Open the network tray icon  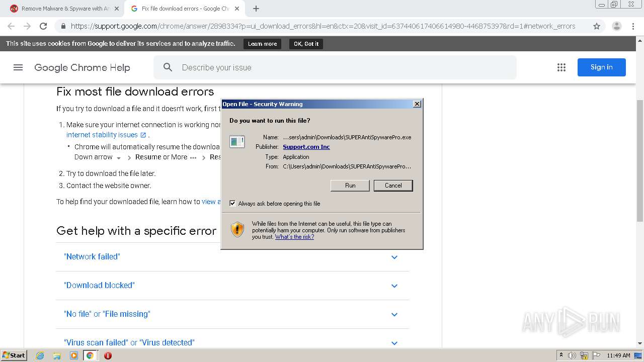tap(584, 355)
